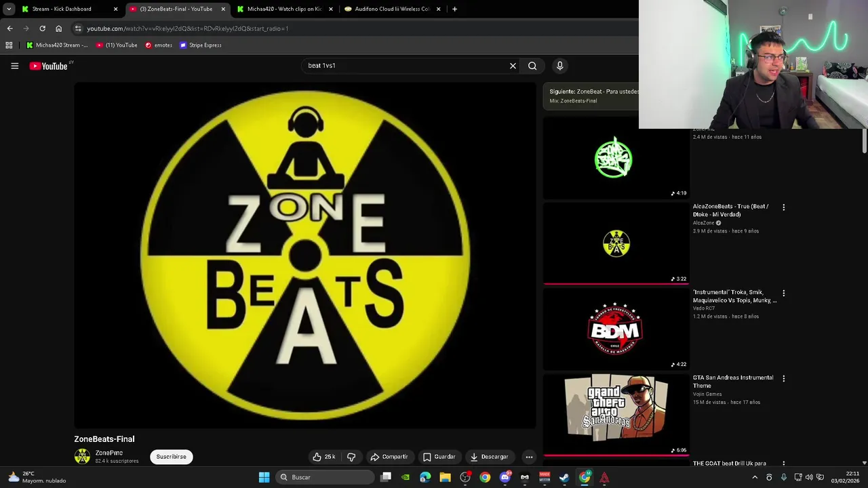Screen dimensions: 868x488
Task: Switch to Michaa420 Watch clips tab
Action: [x=284, y=9]
